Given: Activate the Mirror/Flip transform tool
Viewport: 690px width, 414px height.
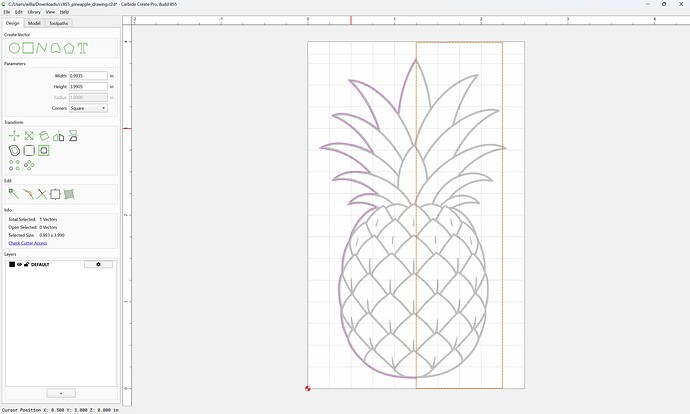Looking at the screenshot, I should coord(59,136).
